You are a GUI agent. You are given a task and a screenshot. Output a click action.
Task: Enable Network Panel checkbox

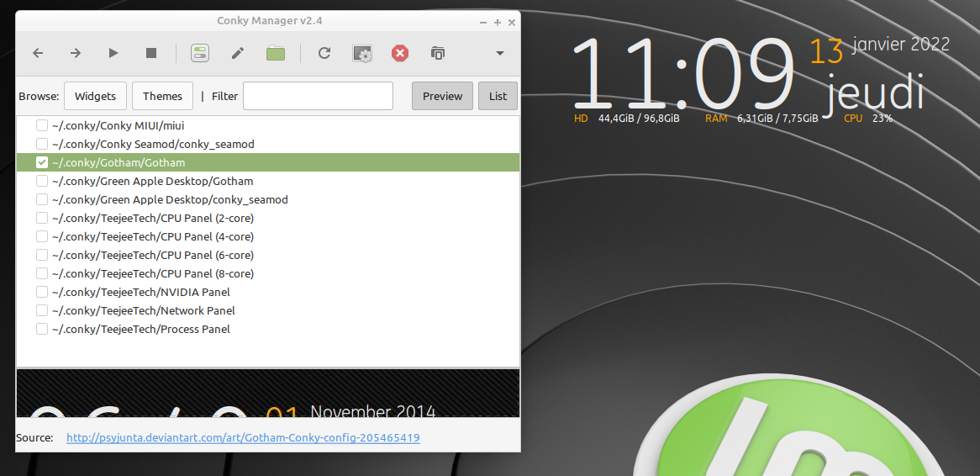(42, 310)
